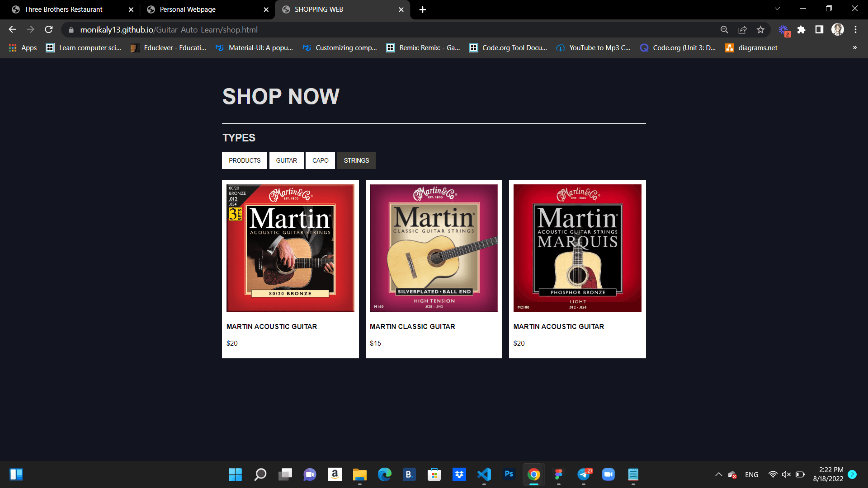
Task: Open the bookmarks star icon
Action: [x=762, y=30]
